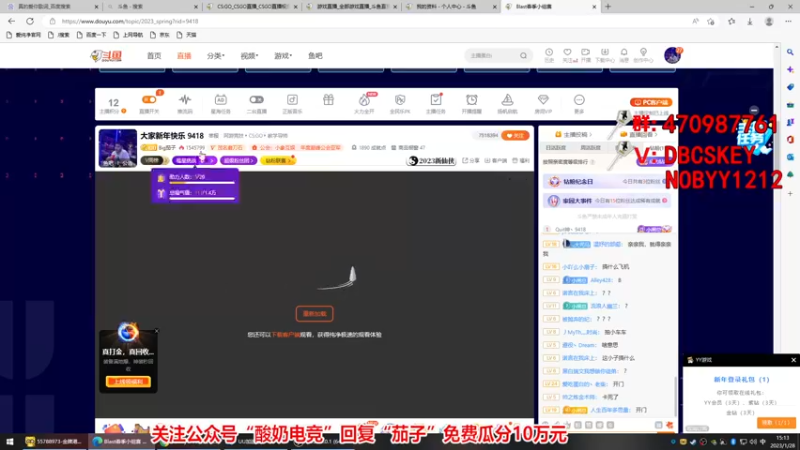Open the 历史 history clock icon

point(549,55)
